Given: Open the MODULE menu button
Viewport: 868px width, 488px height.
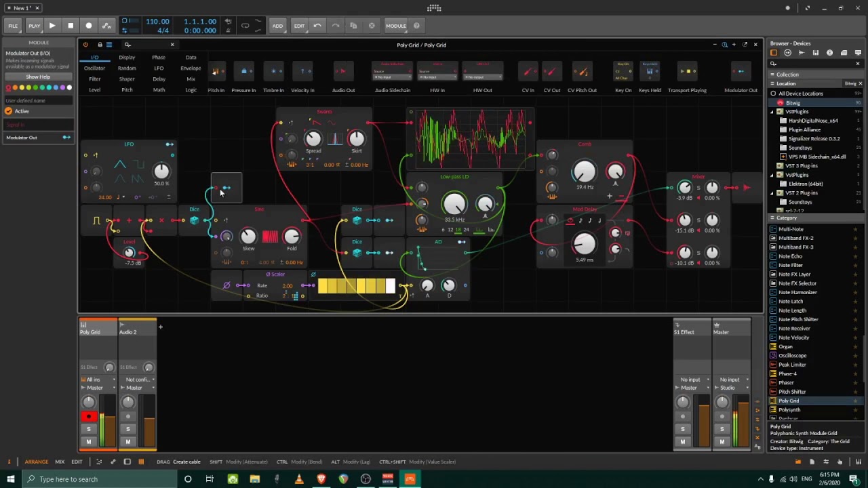Looking at the screenshot, I should [396, 26].
